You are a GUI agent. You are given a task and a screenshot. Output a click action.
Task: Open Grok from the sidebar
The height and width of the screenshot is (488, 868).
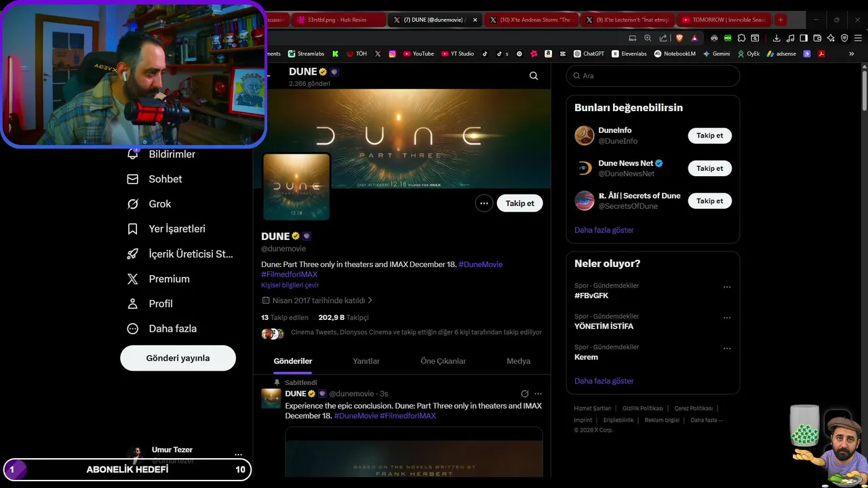tap(149, 204)
